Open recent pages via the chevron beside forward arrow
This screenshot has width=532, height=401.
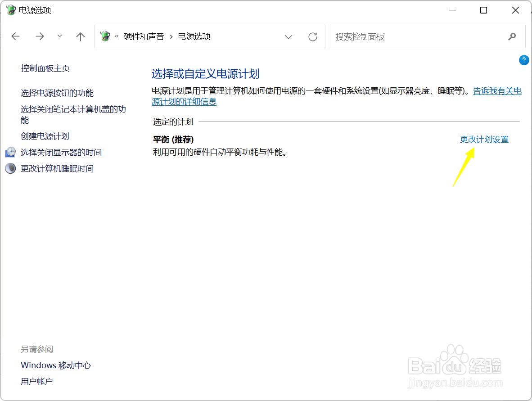[x=59, y=36]
